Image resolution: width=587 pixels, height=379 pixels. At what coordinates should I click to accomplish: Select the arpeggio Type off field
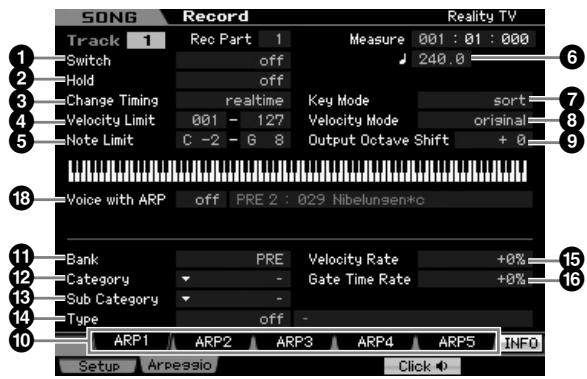pyautogui.click(x=233, y=319)
